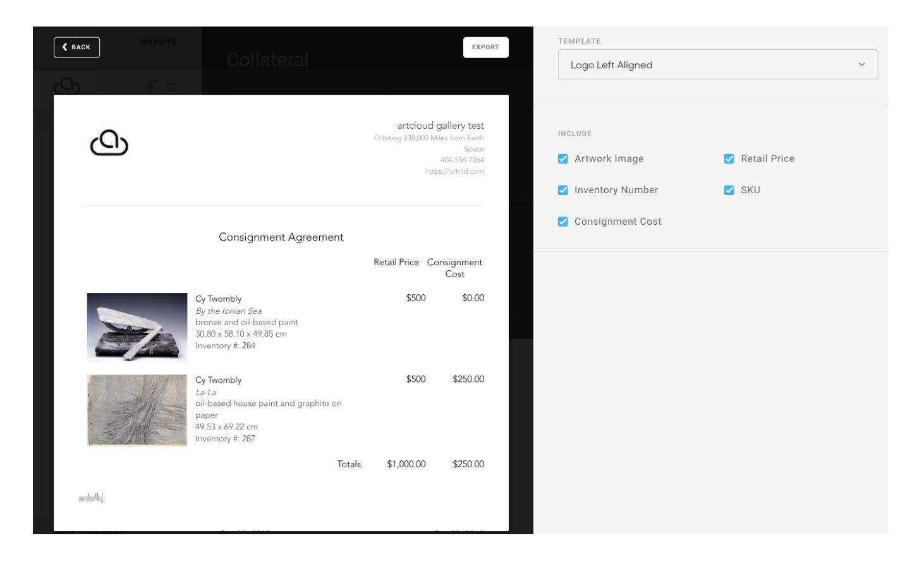Viewport: 924px width, 562px height.
Task: Click the gallery logo on the agreement preview
Action: pyautogui.click(x=109, y=144)
